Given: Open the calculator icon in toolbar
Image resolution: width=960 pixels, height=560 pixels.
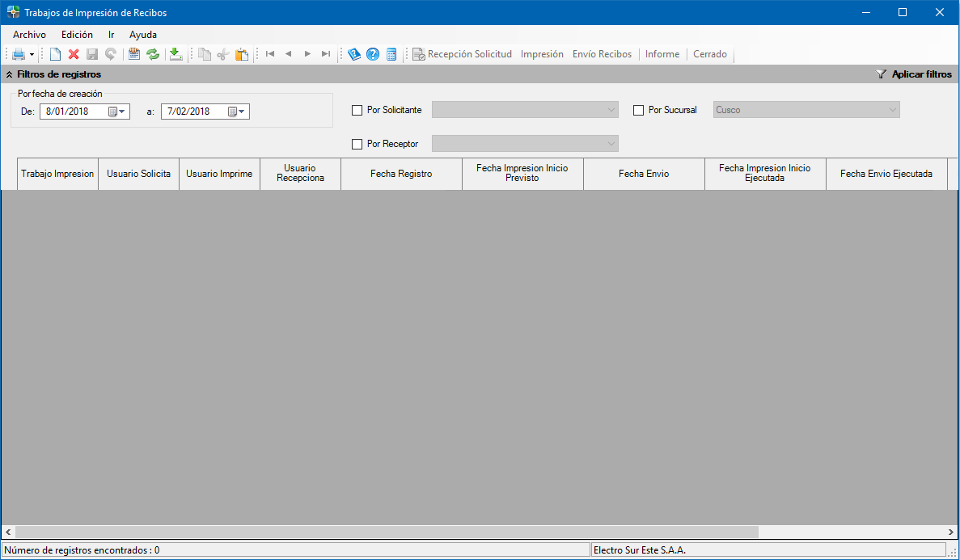Looking at the screenshot, I should pos(391,54).
